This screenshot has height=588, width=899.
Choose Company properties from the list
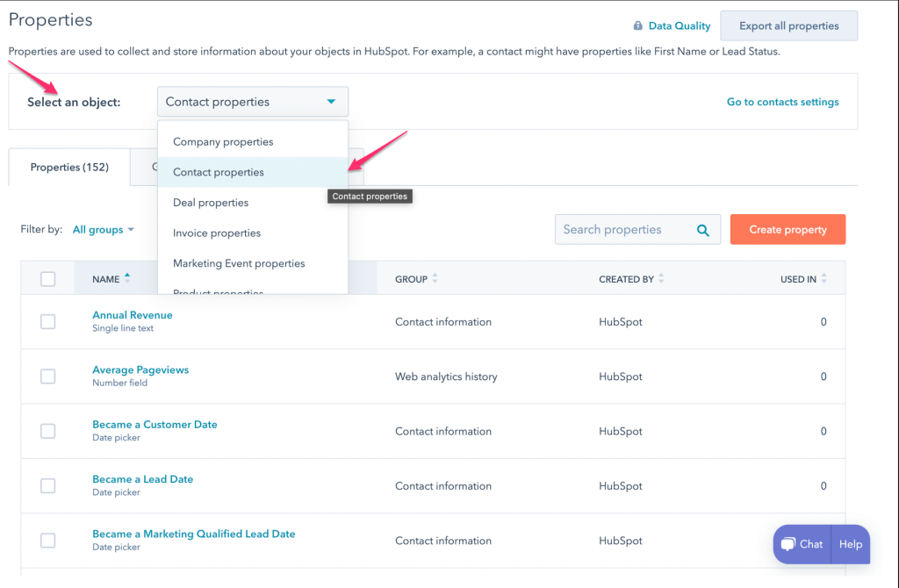253,142
